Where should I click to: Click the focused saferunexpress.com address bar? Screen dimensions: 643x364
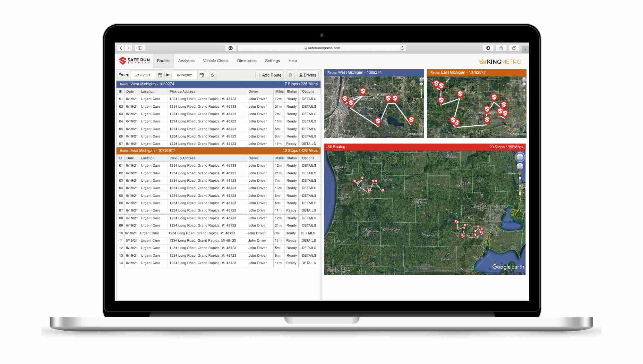point(322,48)
